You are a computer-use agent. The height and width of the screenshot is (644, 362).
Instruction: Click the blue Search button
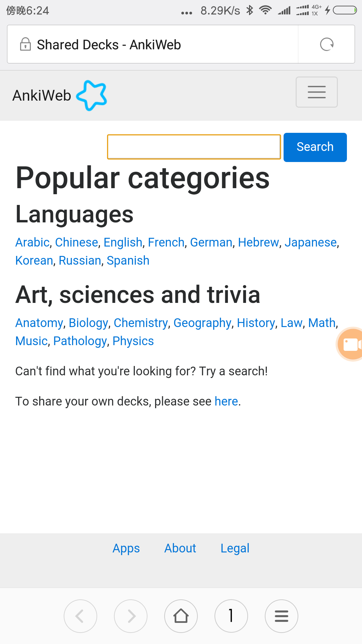pyautogui.click(x=315, y=147)
